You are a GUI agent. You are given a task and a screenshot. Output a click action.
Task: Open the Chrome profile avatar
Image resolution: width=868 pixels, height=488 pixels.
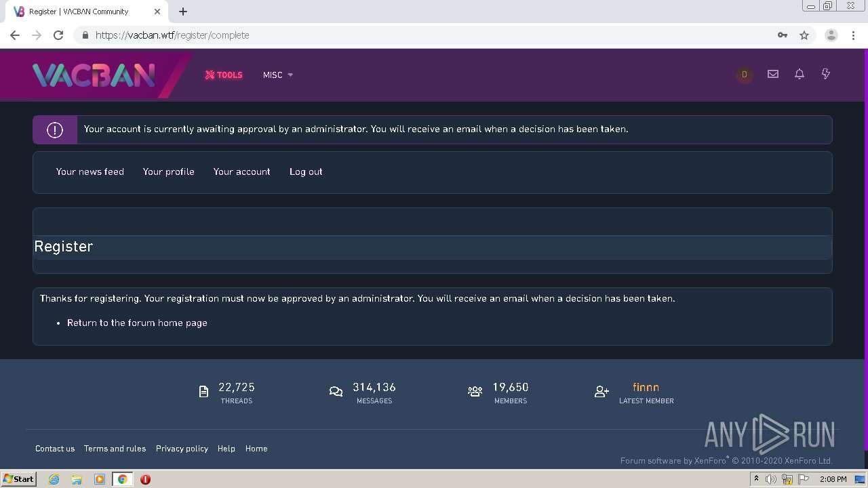[831, 35]
